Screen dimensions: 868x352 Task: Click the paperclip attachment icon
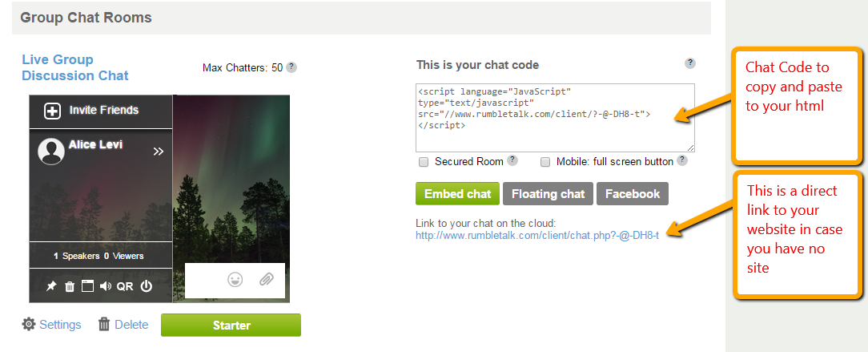coord(266,280)
